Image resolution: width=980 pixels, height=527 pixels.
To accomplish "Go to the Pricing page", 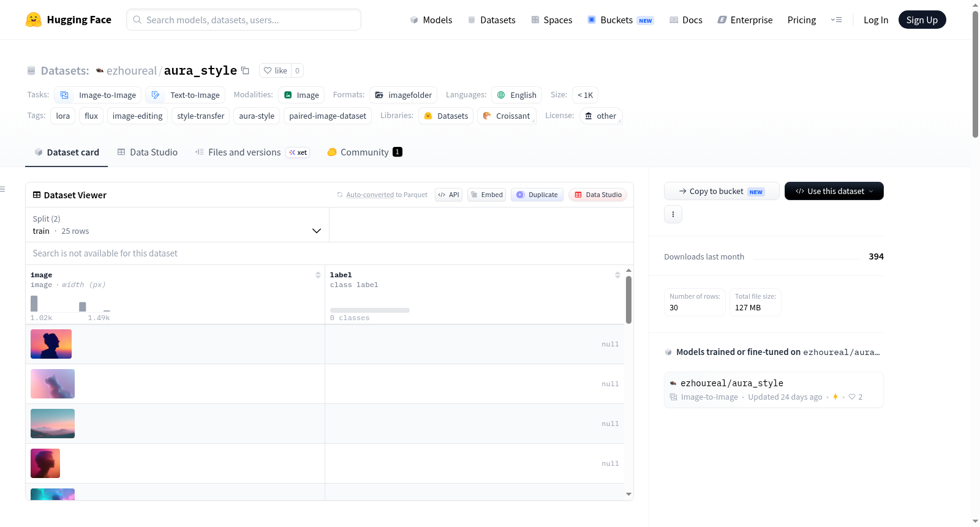I will tap(802, 20).
